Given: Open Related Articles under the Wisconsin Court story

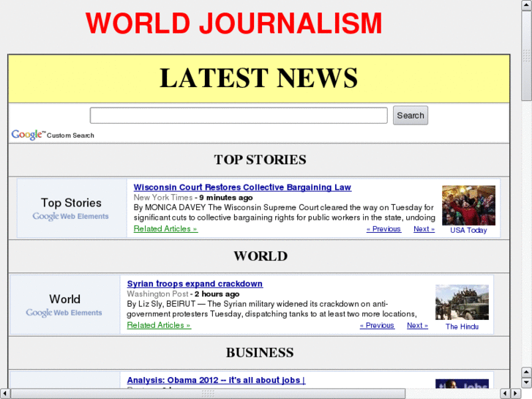Looking at the screenshot, I should point(165,229).
